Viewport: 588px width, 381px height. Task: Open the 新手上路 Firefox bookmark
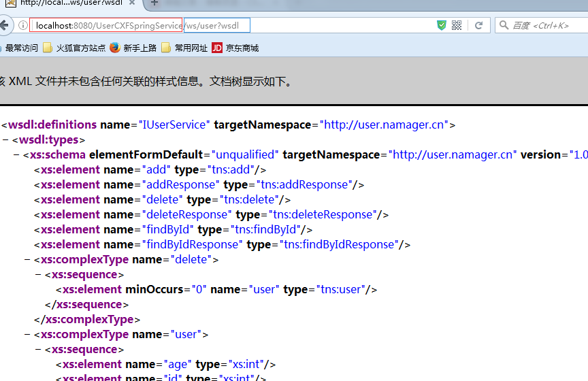tap(133, 48)
